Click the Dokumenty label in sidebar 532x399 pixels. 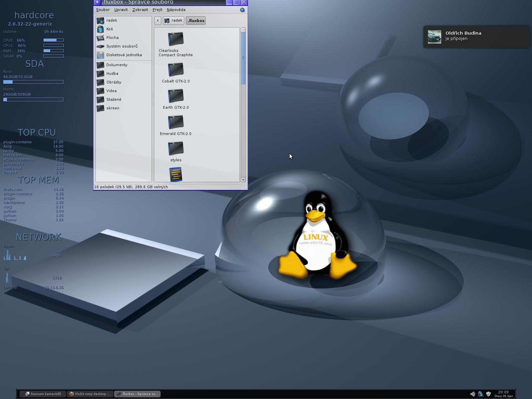pos(117,65)
